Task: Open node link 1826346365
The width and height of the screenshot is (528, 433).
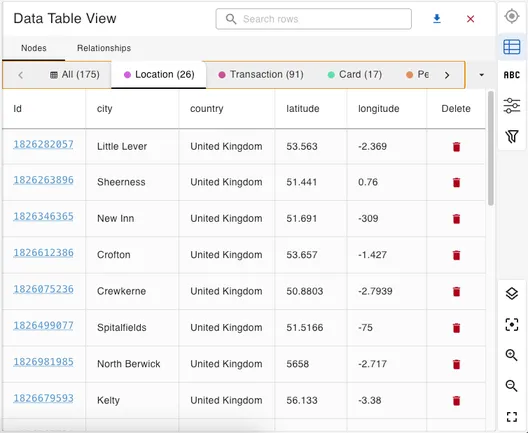Action: coord(43,216)
